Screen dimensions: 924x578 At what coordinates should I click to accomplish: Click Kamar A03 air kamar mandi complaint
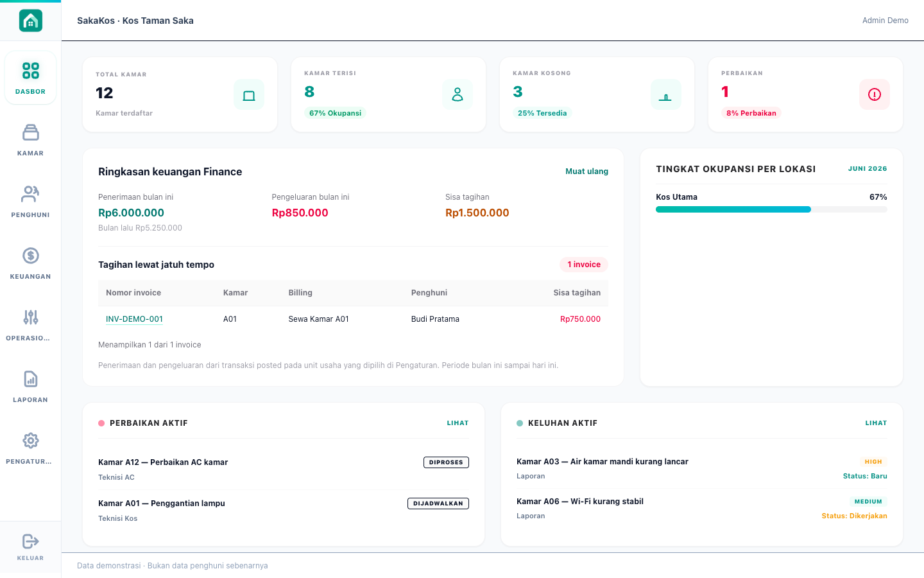click(x=602, y=462)
